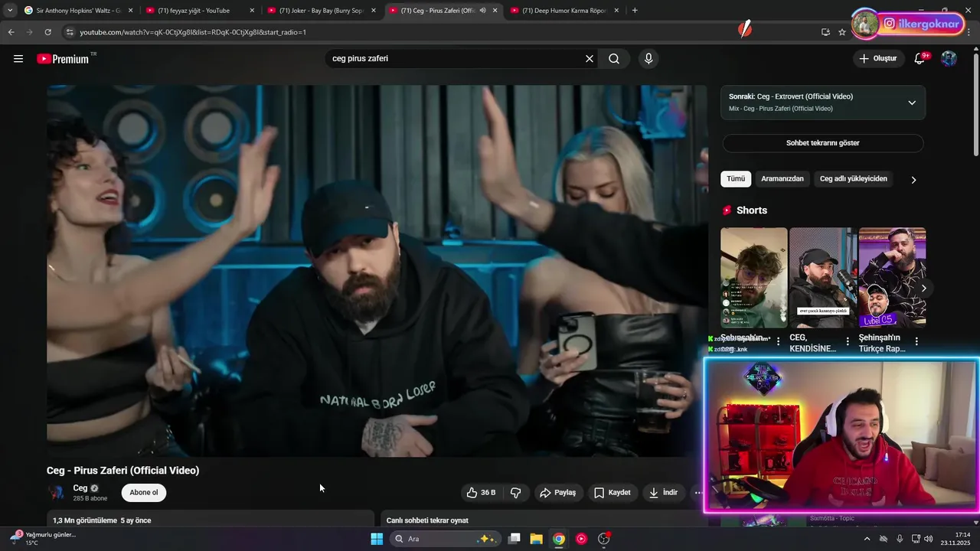Image resolution: width=980 pixels, height=551 pixels.
Task: Show next filter chips with right arrow
Action: coord(913,180)
